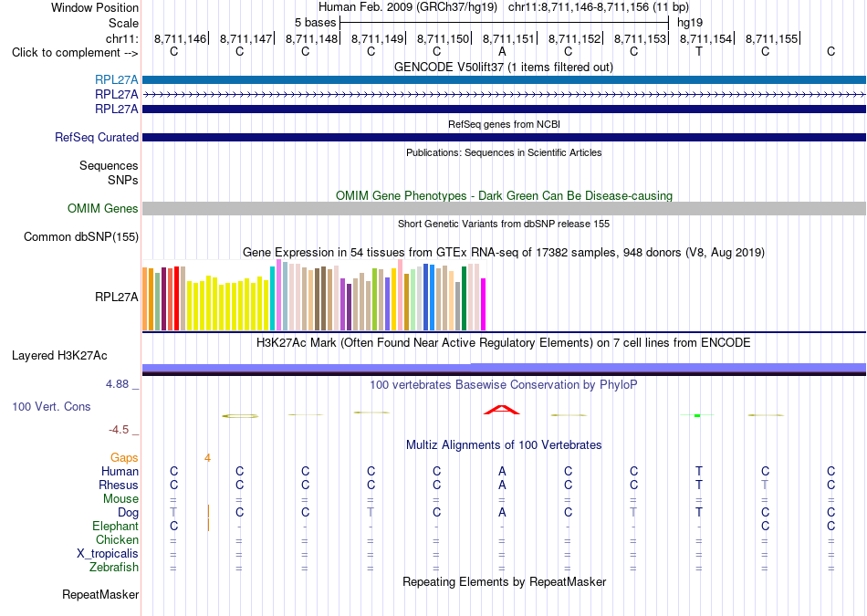Open 'OMIM Gene Phenotypes' green title
The height and width of the screenshot is (616, 867).
(x=504, y=195)
